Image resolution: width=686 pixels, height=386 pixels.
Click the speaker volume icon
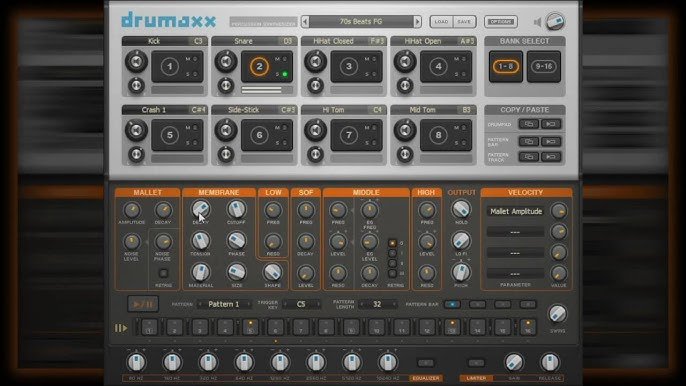538,22
